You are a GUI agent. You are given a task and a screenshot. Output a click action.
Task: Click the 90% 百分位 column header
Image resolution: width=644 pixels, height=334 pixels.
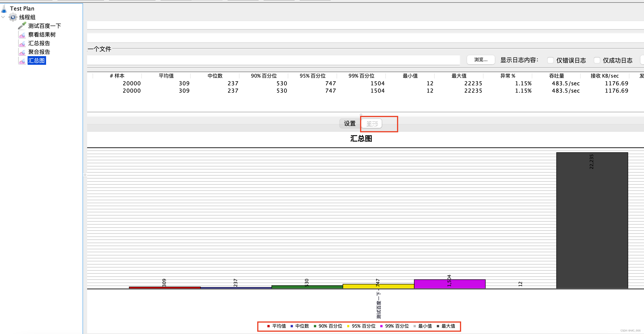tap(264, 76)
